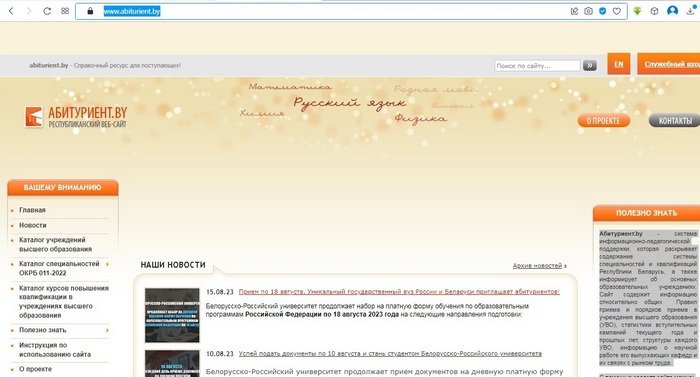Open the speed dial grid icon
The height and width of the screenshot is (377, 700).
tap(65, 11)
